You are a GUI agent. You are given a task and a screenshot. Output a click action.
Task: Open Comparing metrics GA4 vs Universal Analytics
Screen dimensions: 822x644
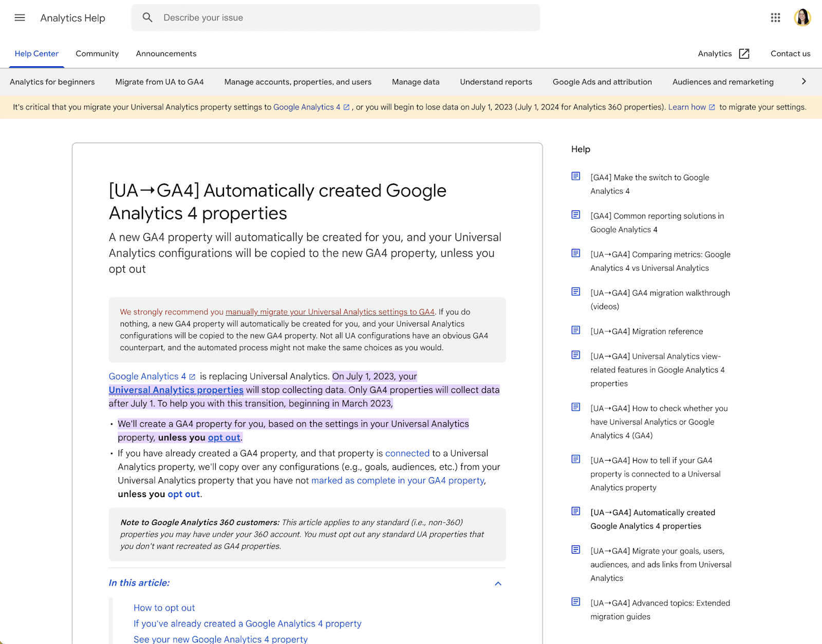click(x=660, y=261)
